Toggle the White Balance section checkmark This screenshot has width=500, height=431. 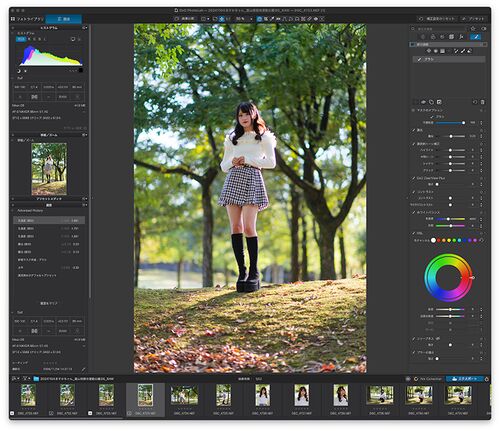pos(414,212)
